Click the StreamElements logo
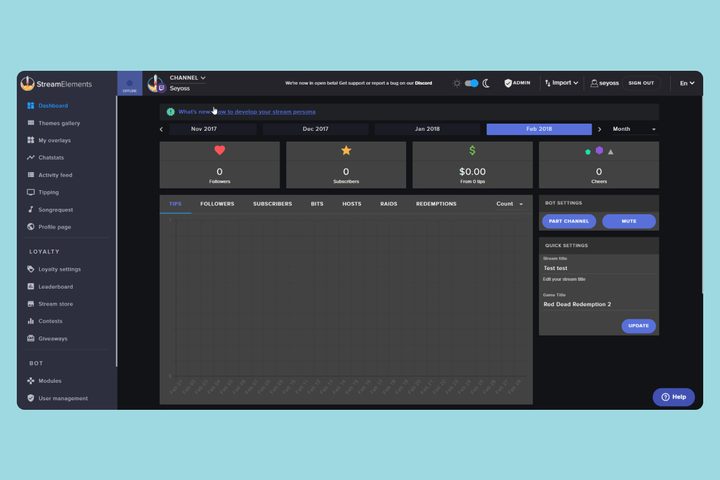This screenshot has width=720, height=480. [56, 84]
